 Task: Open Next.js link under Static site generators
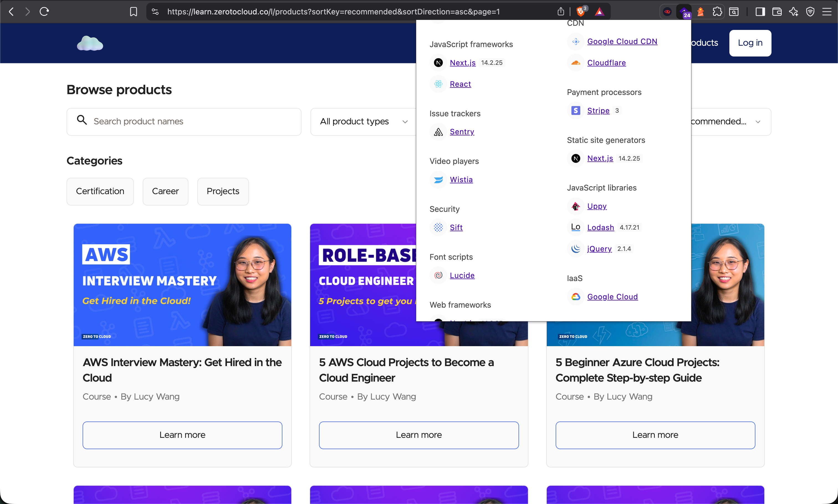click(x=600, y=158)
